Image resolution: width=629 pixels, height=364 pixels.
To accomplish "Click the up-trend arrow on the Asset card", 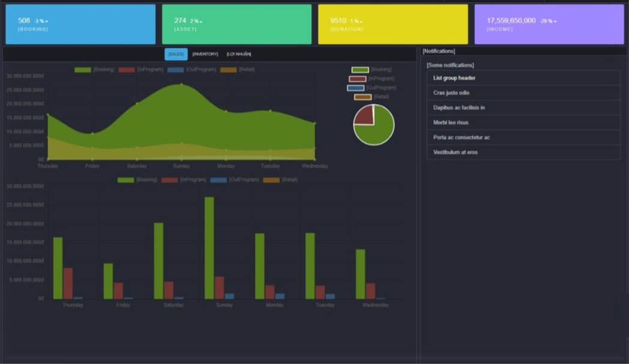I will click(201, 22).
